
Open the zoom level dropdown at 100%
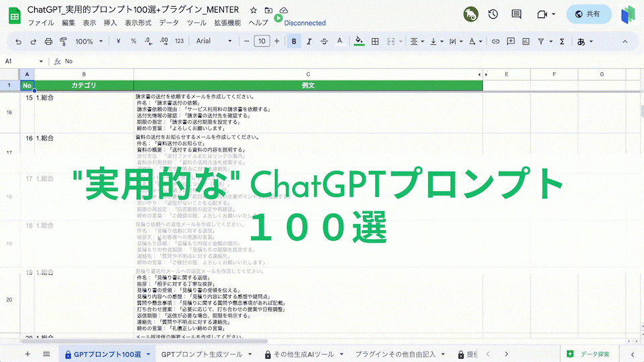[x=89, y=42]
